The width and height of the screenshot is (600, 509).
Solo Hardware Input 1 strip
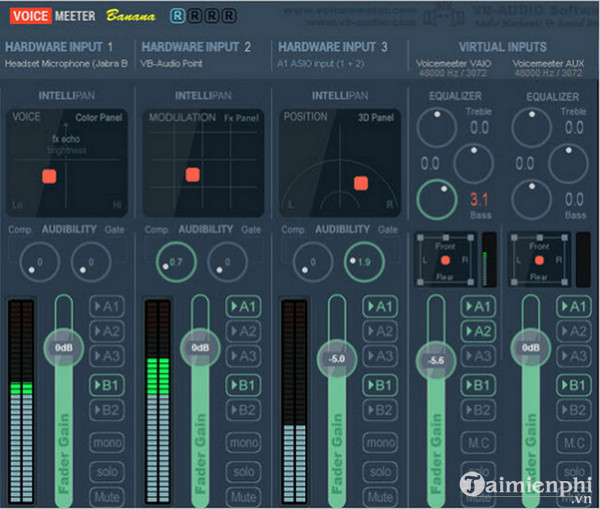tap(107, 471)
